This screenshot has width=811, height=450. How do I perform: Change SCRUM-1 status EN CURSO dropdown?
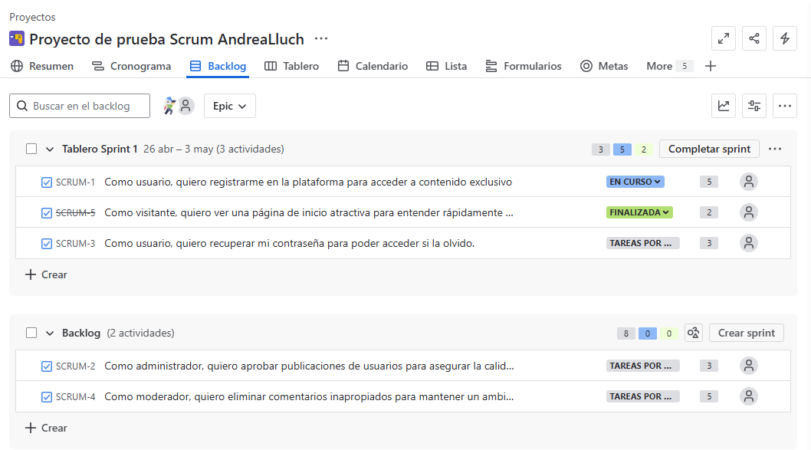(635, 182)
